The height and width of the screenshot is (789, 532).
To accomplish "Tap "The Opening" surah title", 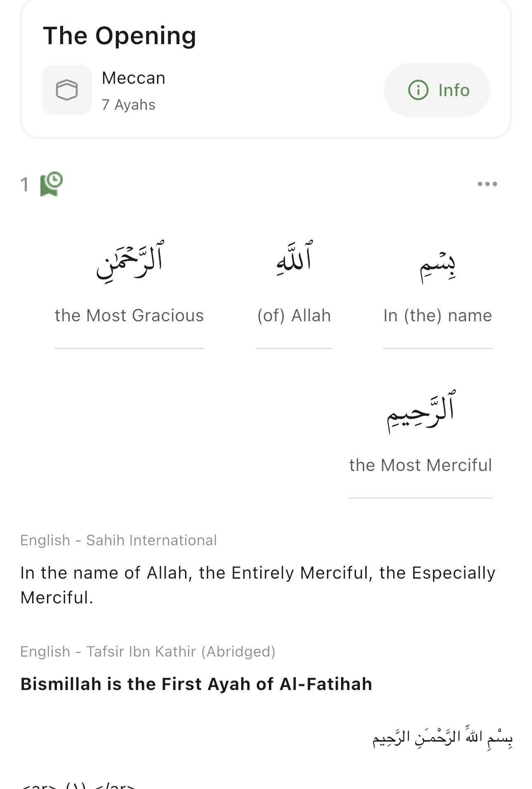I will (x=120, y=36).
